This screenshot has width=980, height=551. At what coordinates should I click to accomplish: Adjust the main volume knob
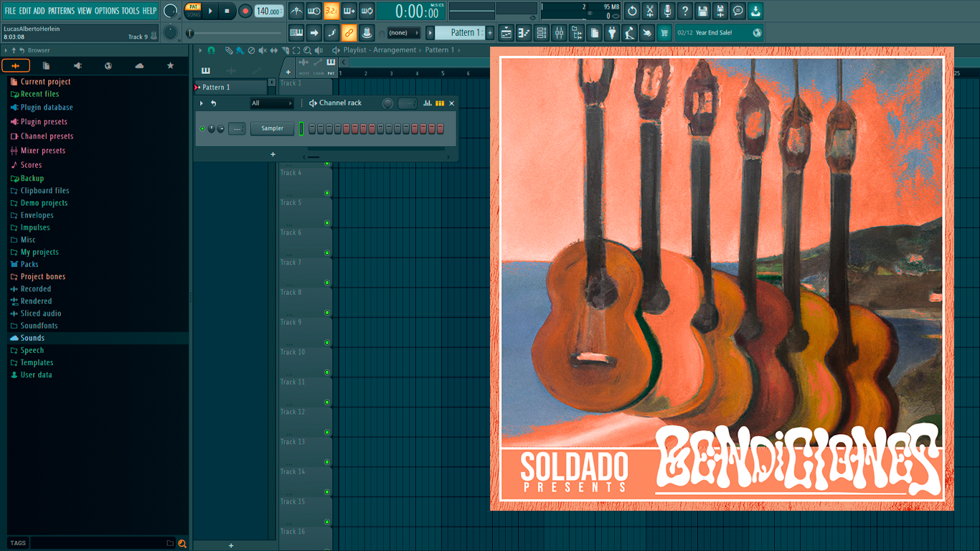click(x=170, y=11)
